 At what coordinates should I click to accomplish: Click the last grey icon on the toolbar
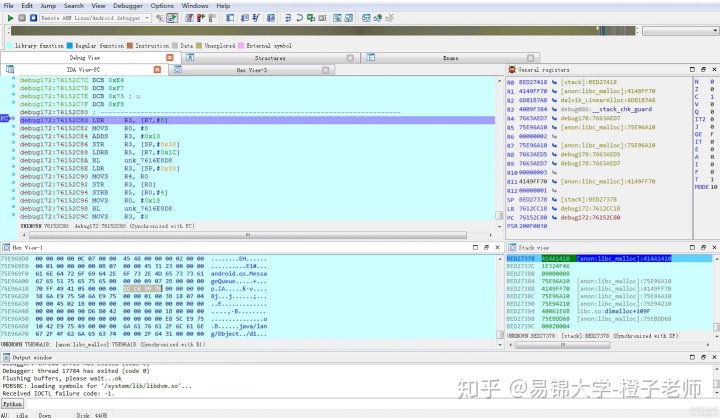click(x=389, y=18)
